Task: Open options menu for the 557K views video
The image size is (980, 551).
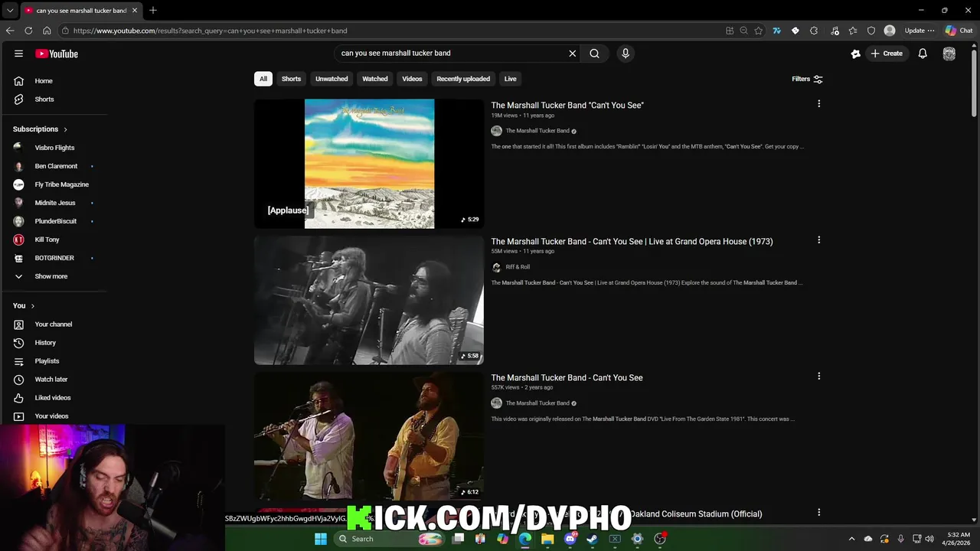Action: pyautogui.click(x=818, y=377)
